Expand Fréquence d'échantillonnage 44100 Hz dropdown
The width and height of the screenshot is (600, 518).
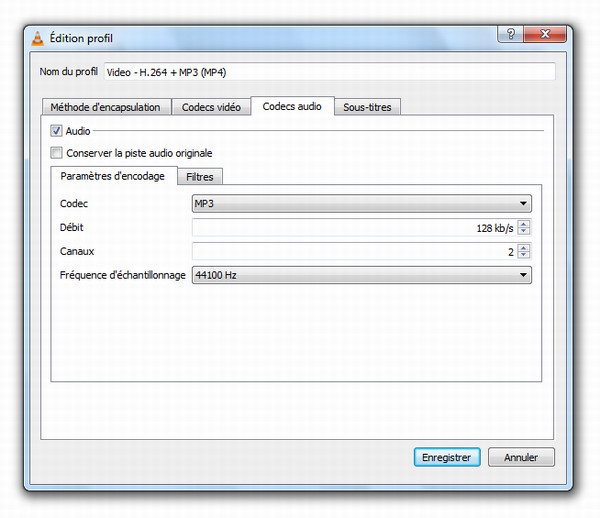tap(361, 275)
